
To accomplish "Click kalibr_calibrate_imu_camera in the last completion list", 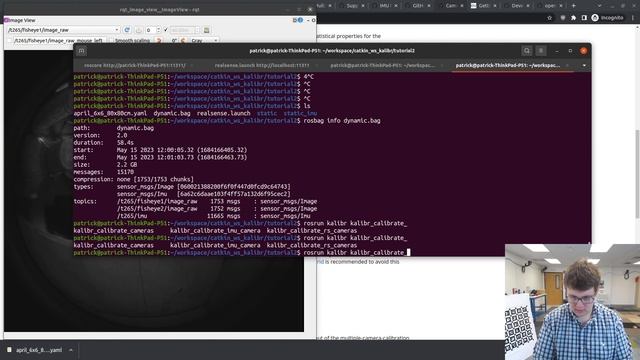I will click(215, 245).
